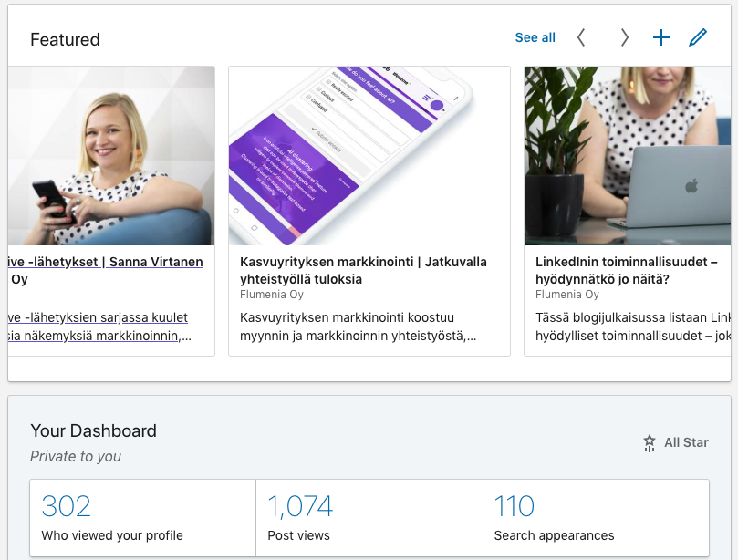
Task: Click the All Star label text
Action: [686, 442]
